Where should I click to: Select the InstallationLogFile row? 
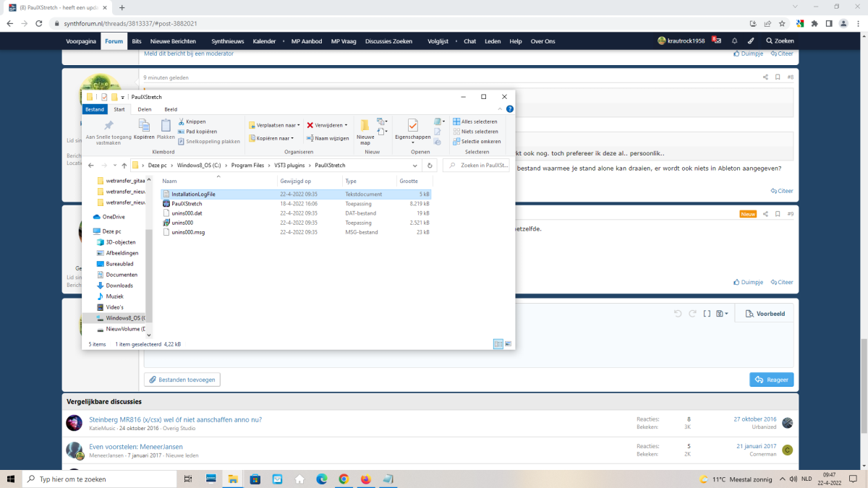[295, 194]
